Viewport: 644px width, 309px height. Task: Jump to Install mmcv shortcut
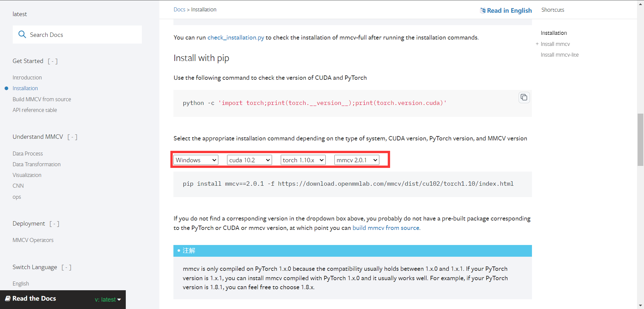point(555,44)
